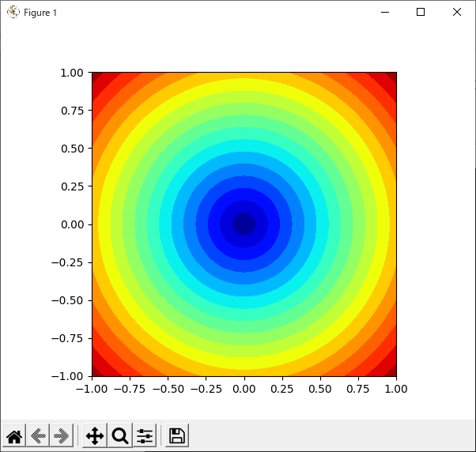Save the figure using floppy disk icon
The width and height of the screenshot is (476, 452).
coord(177,435)
